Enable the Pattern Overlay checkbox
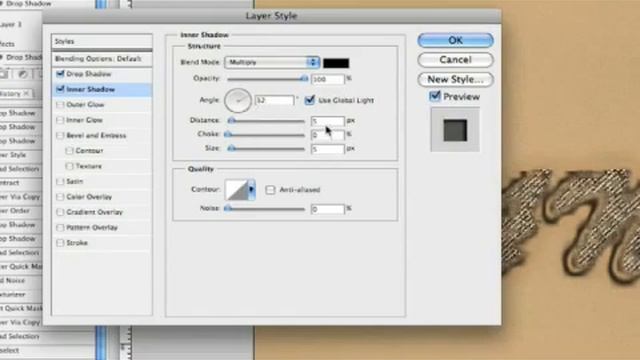The height and width of the screenshot is (360, 640). [60, 227]
